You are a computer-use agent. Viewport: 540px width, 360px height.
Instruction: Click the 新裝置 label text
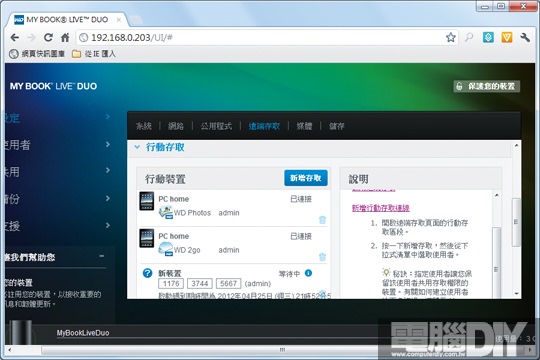169,273
